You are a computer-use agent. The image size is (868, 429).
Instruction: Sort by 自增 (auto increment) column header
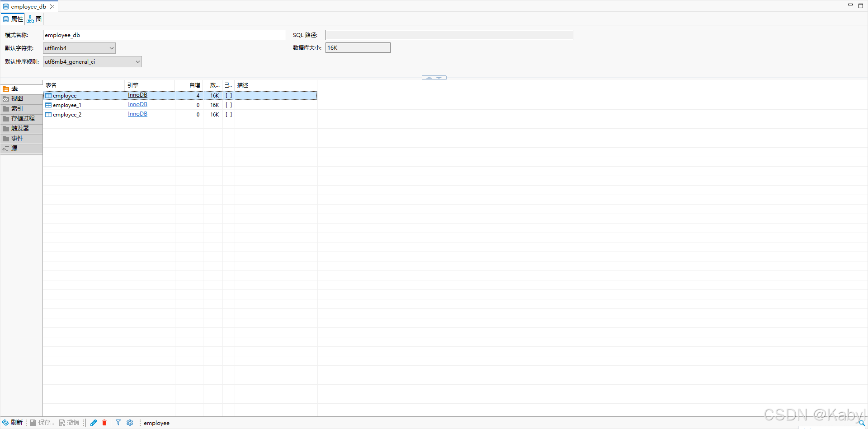click(189, 85)
